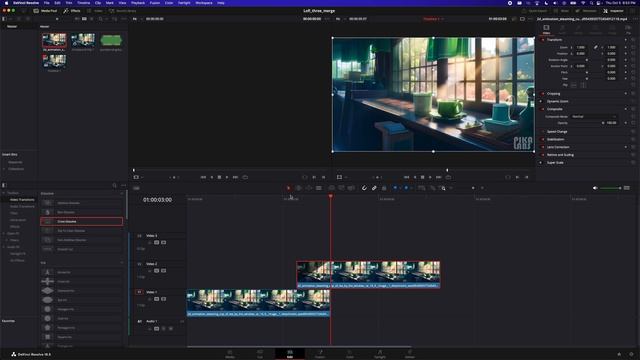
Task: Toggle the Cropping section enable switch
Action: [x=543, y=93]
